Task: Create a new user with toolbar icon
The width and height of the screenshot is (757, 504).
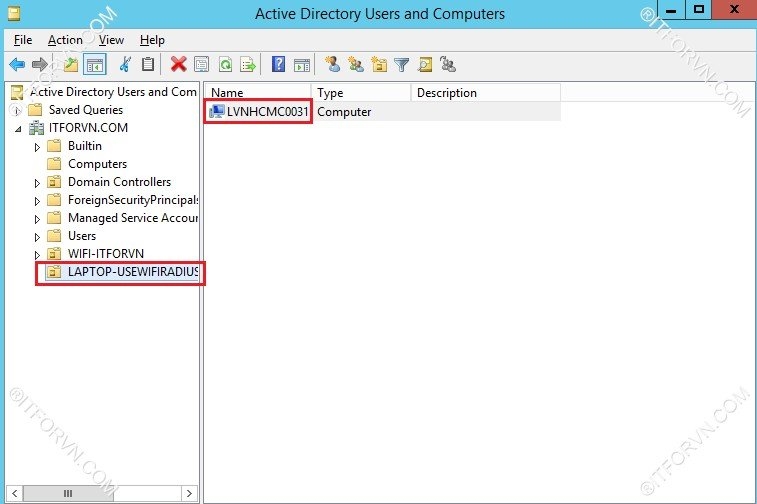Action: tap(332, 65)
